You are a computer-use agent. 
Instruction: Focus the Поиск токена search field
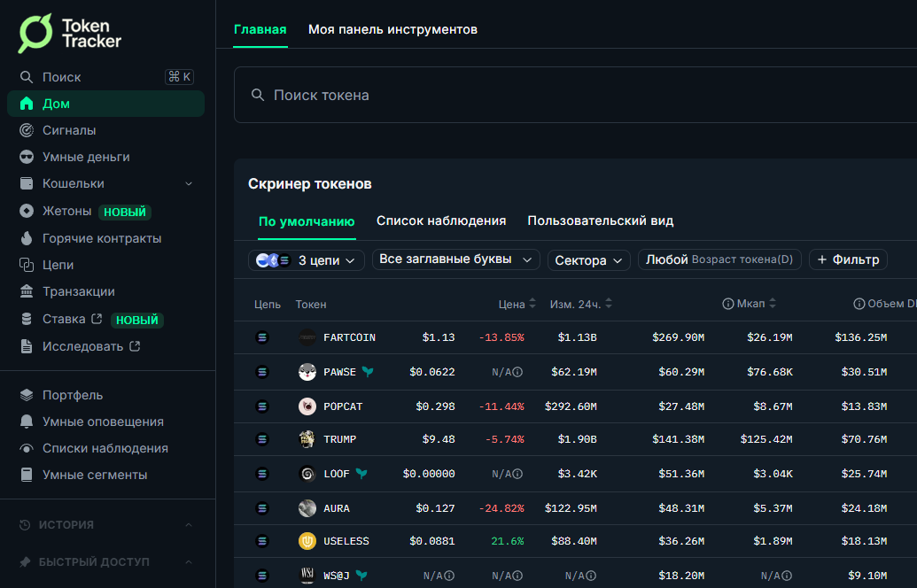(x=576, y=95)
